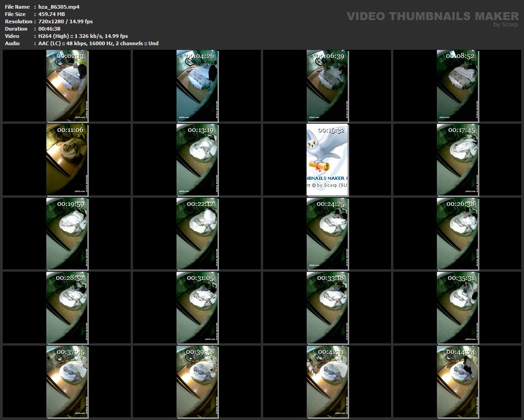The width and height of the screenshot is (524, 420).
Task: Choose the thumbnail marked 00:39:58
Action: click(197, 382)
